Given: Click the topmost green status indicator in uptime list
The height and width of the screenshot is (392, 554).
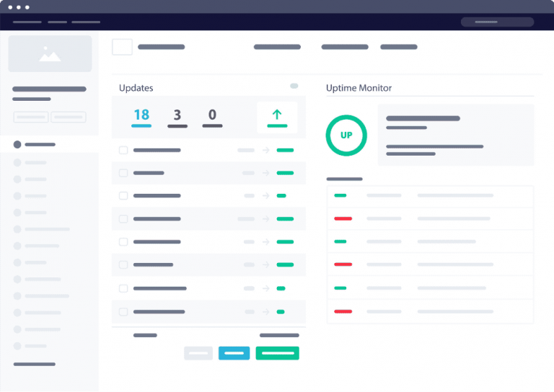Looking at the screenshot, I should point(340,195).
